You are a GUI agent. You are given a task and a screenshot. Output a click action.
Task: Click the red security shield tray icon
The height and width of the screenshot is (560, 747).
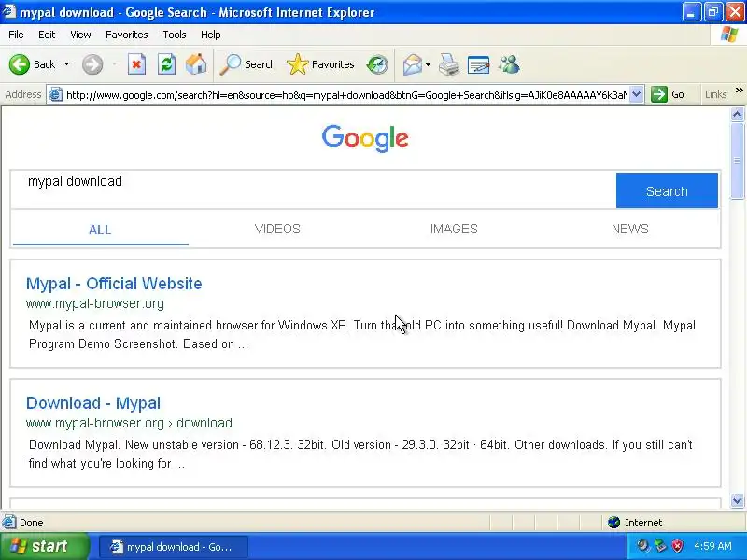pos(678,546)
